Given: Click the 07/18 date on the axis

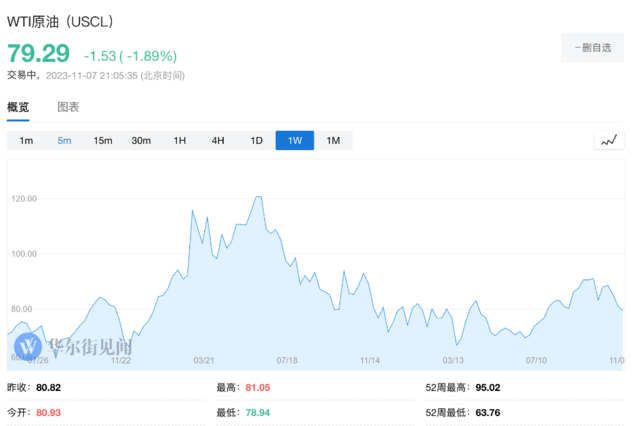Looking at the screenshot, I should click(x=286, y=360).
